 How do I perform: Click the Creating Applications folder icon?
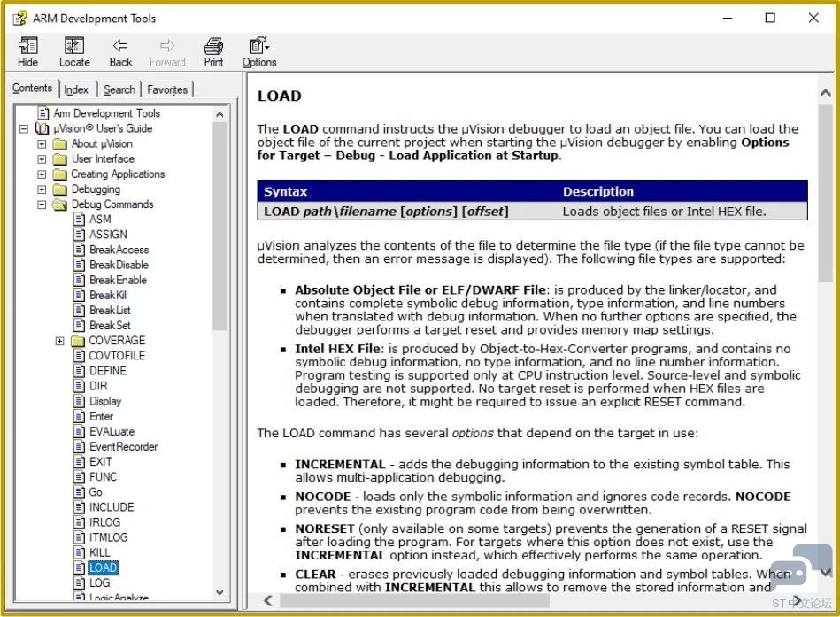click(60, 174)
